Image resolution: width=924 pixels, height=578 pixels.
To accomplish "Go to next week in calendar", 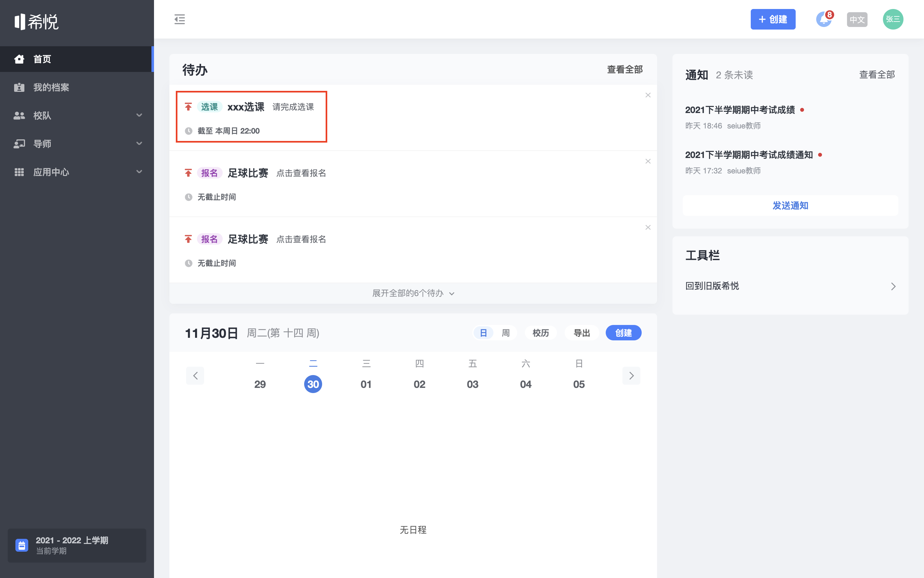I will 631,375.
